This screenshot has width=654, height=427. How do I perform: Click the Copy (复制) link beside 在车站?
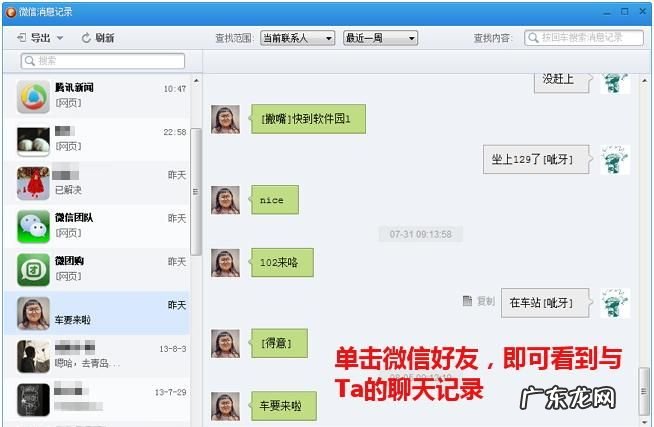pyautogui.click(x=479, y=300)
